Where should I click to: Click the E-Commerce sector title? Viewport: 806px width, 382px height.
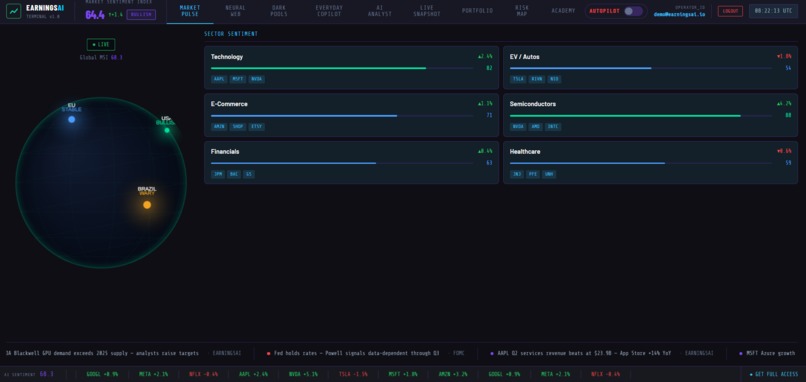click(229, 104)
